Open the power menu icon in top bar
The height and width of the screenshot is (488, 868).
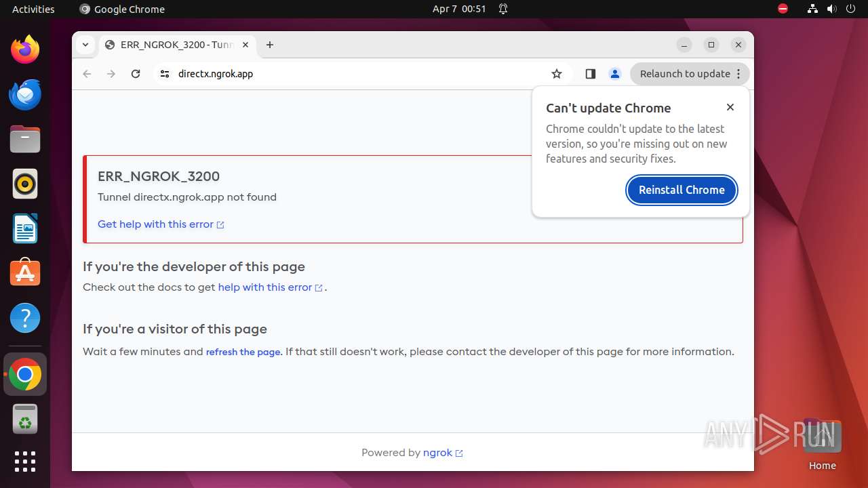click(850, 9)
